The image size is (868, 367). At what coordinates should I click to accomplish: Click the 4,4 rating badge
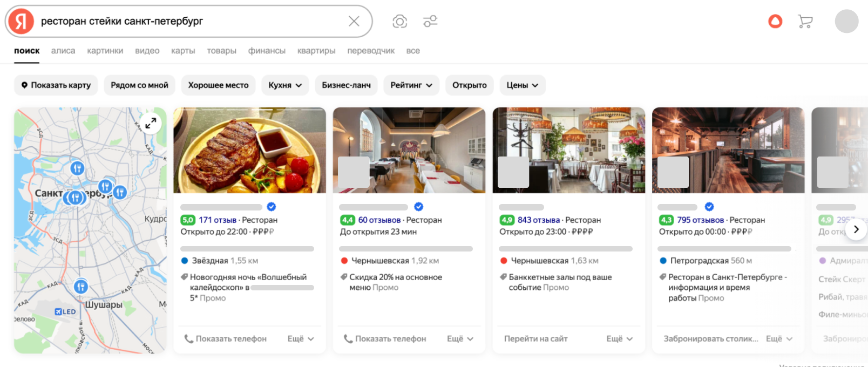click(x=347, y=220)
